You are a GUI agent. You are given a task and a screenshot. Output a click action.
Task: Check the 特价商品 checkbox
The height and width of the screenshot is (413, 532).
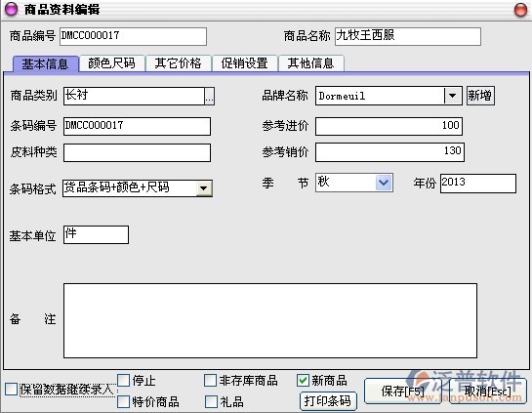tap(124, 401)
